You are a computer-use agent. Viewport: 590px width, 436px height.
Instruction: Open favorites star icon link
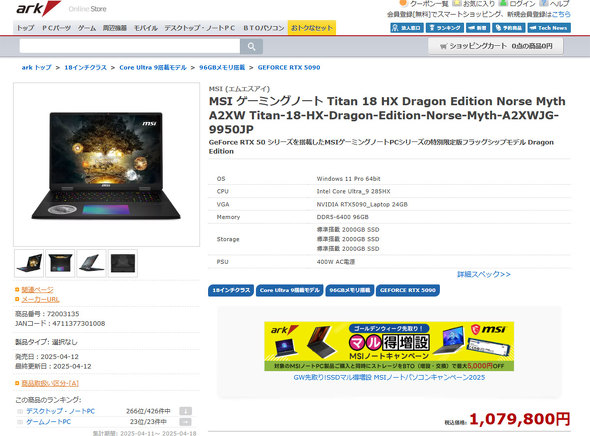tap(473, 4)
